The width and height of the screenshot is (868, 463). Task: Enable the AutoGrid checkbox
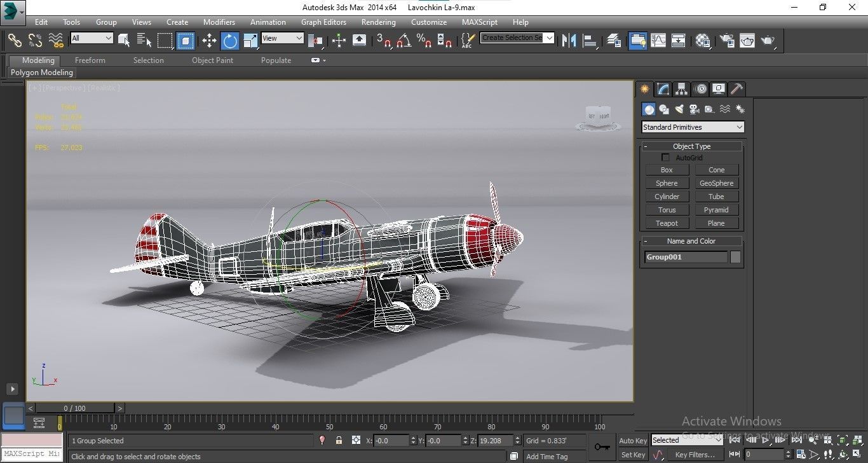pos(665,157)
